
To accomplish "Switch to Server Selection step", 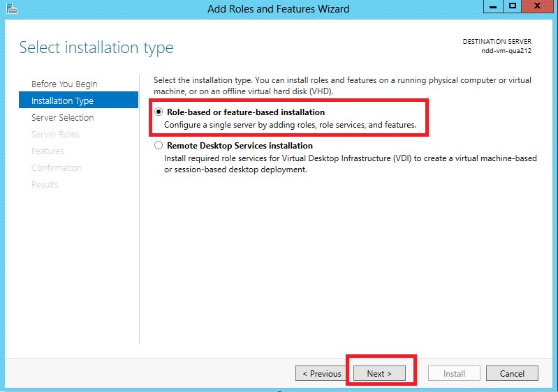I will pyautogui.click(x=62, y=118).
